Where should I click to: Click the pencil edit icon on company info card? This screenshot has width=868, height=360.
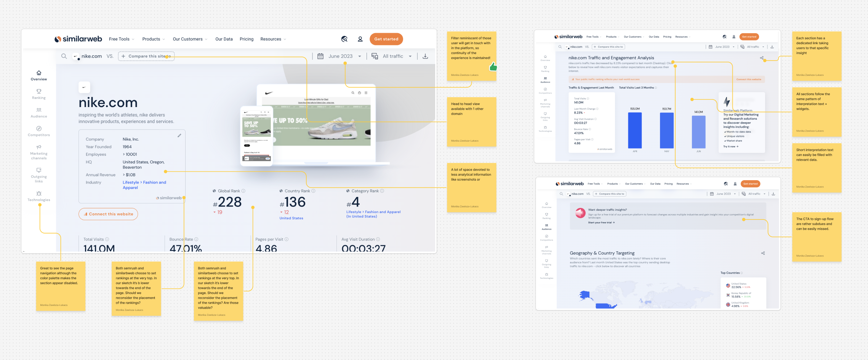[x=179, y=136]
